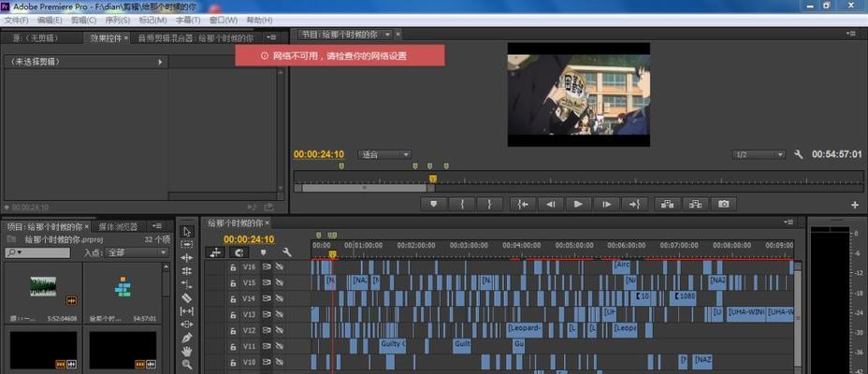Toggle sync lock for V13
Image resolution: width=868 pixels, height=374 pixels.
point(267,314)
